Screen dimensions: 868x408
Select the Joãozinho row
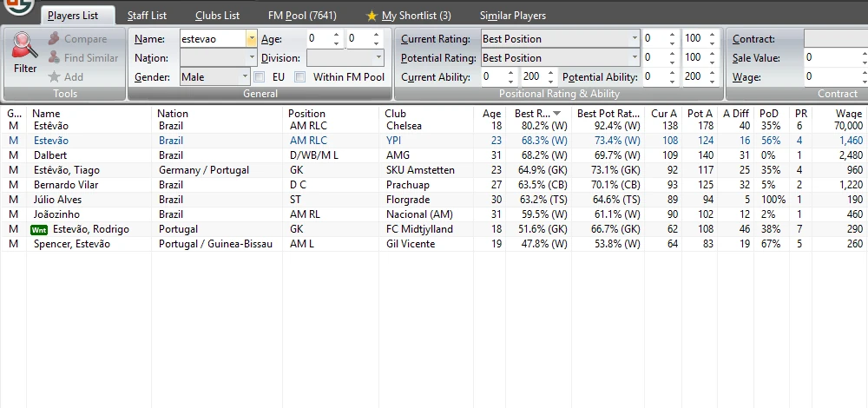(434, 214)
